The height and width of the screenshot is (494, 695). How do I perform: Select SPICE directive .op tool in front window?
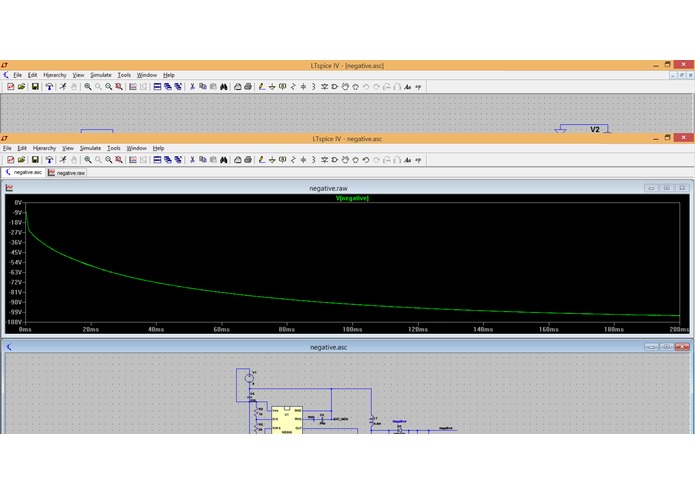(x=418, y=160)
